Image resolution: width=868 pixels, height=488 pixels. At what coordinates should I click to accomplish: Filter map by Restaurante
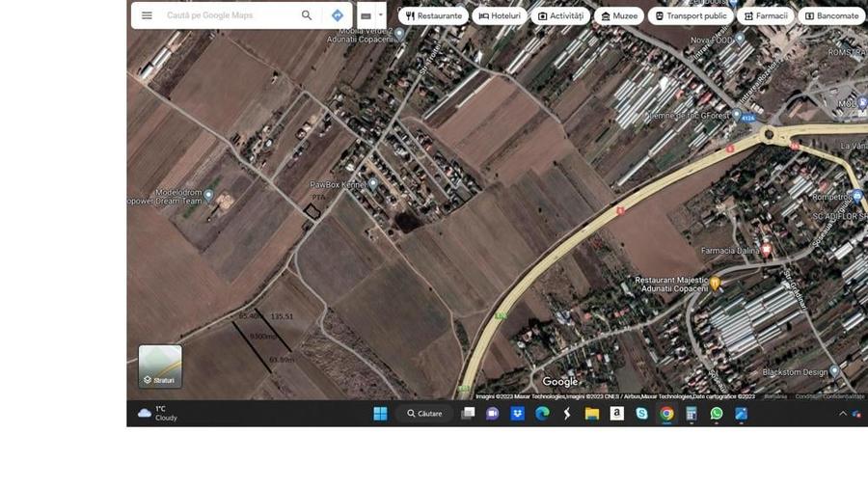[x=433, y=16]
